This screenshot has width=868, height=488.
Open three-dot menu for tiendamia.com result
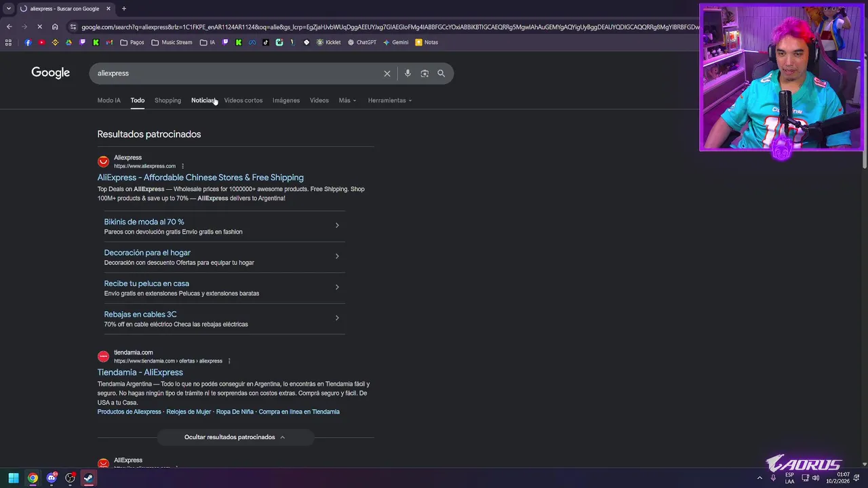pos(229,361)
